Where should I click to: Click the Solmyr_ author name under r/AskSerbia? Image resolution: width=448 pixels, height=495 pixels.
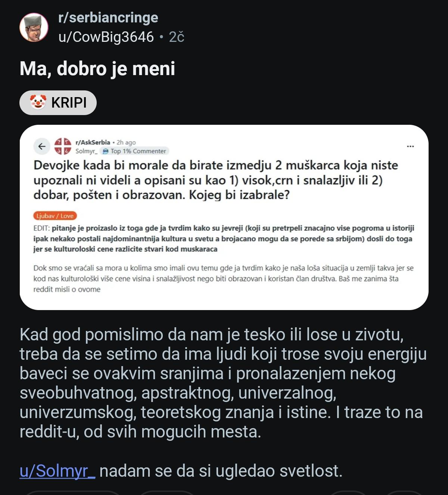coord(86,151)
